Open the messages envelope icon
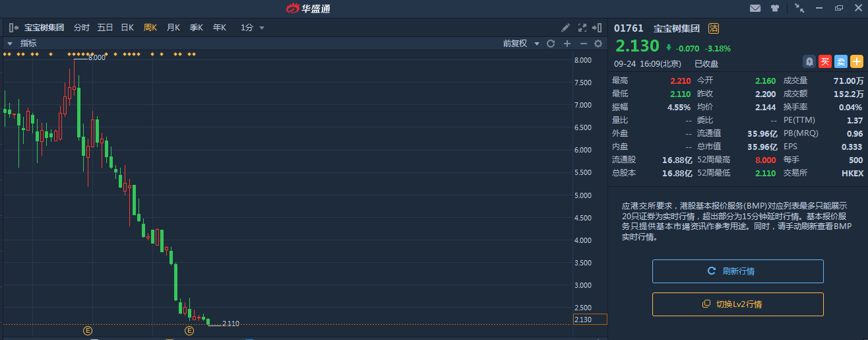Viewport: 868px width, 340px height. pyautogui.click(x=755, y=8)
